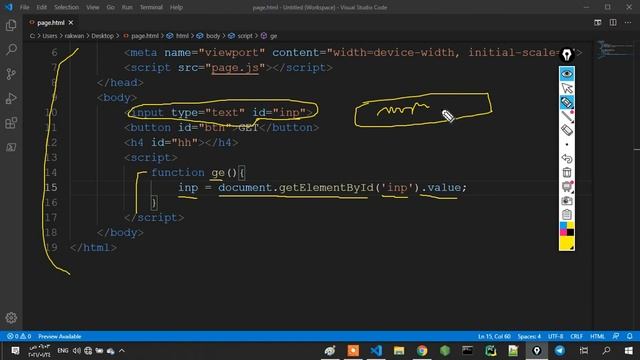Select the arrow cursor tool in annotation toolbar
The height and width of the screenshot is (360, 640).
coord(567,88)
